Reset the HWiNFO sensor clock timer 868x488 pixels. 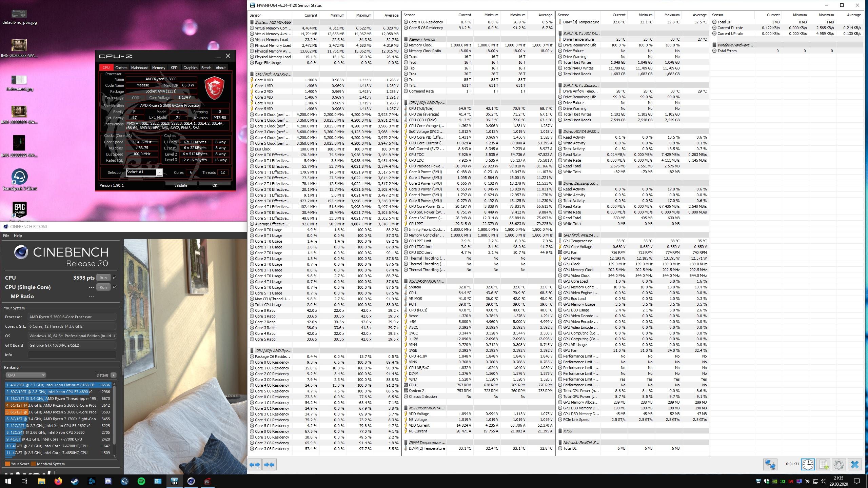click(x=808, y=464)
